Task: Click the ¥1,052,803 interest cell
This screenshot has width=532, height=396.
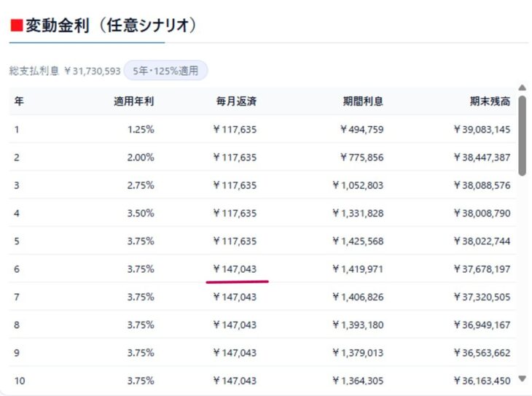Action: pyautogui.click(x=358, y=185)
